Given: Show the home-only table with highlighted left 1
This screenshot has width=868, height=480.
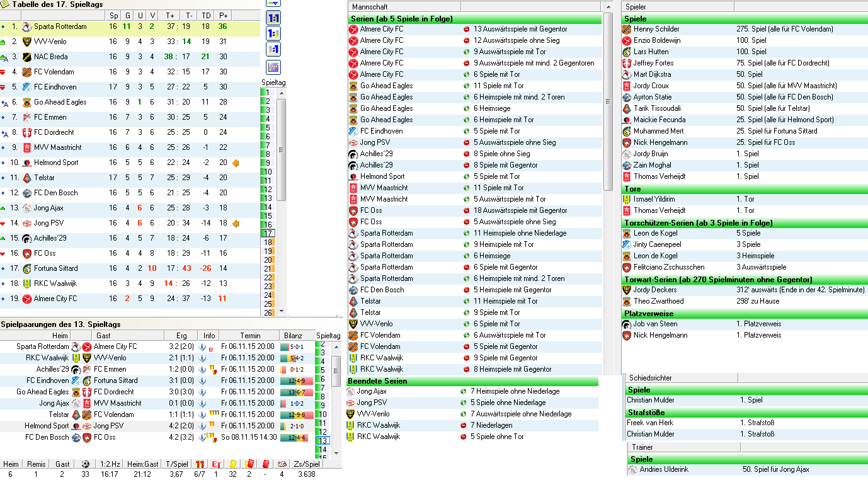Looking at the screenshot, I should (x=273, y=33).
